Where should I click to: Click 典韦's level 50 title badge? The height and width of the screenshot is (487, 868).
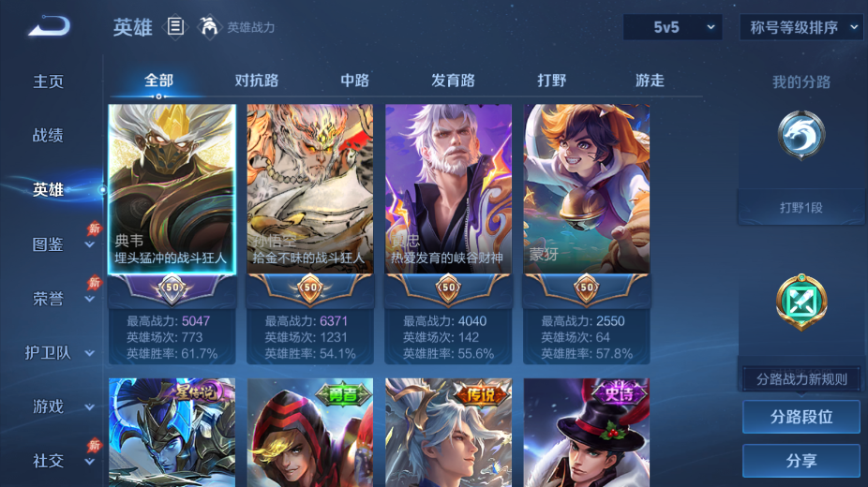coord(172,288)
